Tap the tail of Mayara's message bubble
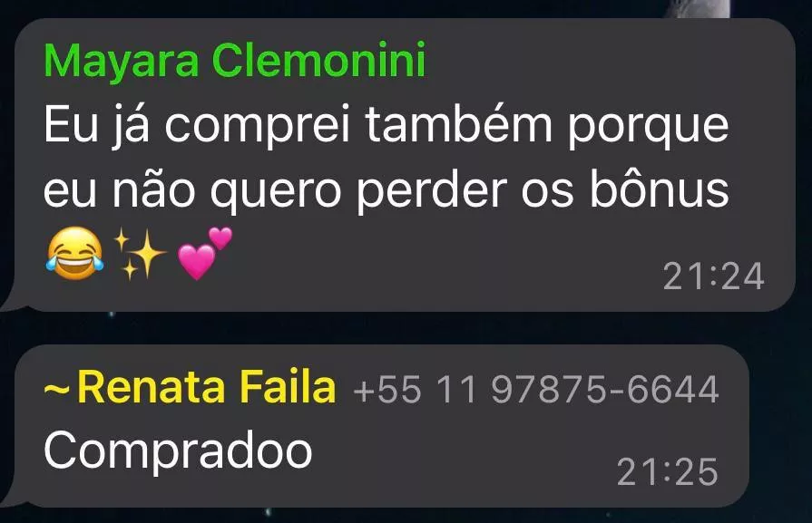812x523 pixels. tap(15, 303)
